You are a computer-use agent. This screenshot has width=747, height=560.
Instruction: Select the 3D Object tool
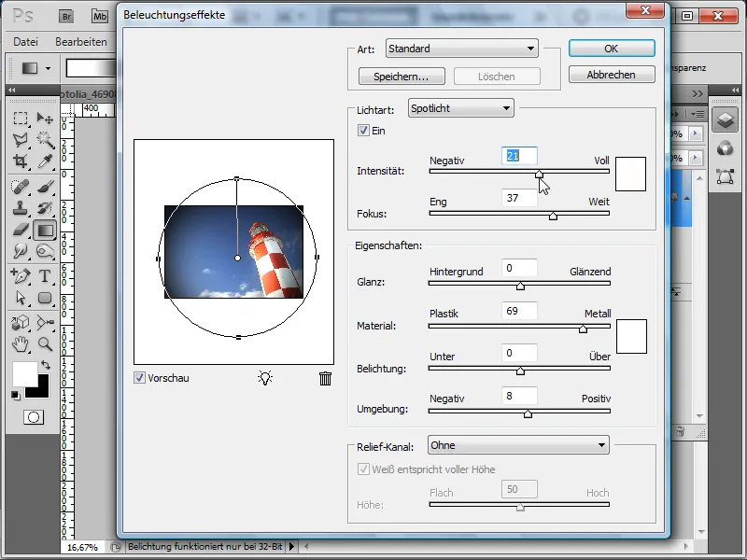[20, 322]
